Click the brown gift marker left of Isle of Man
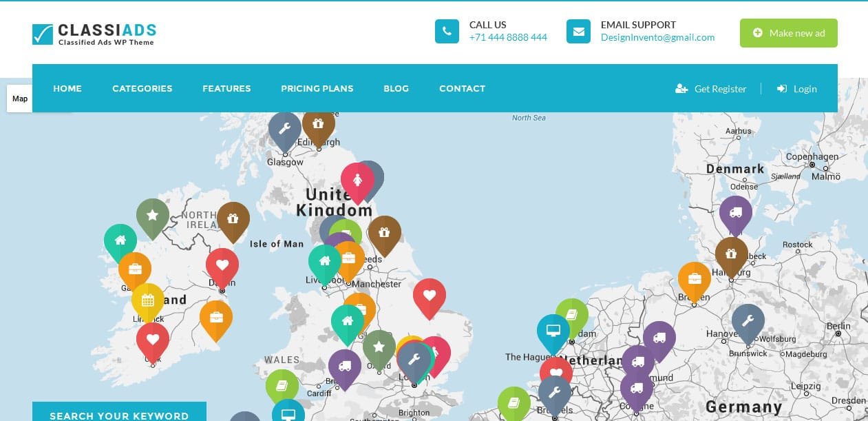The width and height of the screenshot is (868, 421). pyautogui.click(x=233, y=221)
